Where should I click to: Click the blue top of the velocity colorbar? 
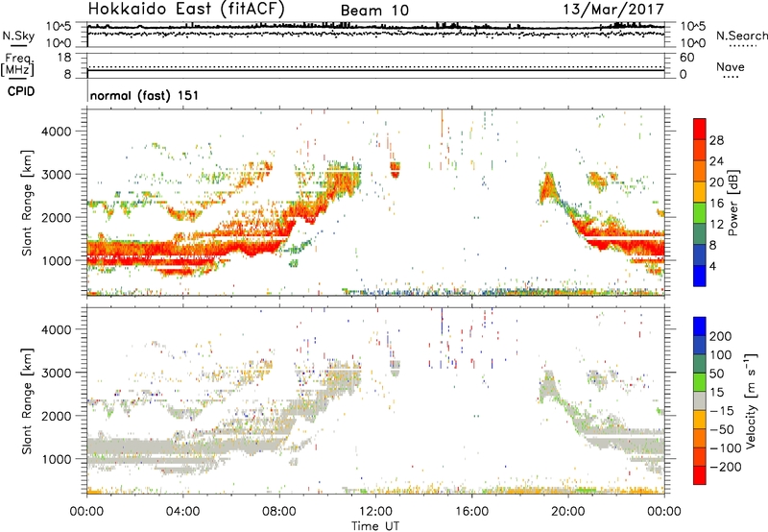tap(700, 326)
